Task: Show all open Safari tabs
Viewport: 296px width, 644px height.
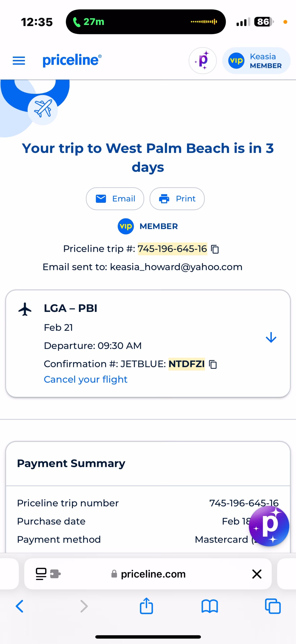Action: [x=273, y=606]
